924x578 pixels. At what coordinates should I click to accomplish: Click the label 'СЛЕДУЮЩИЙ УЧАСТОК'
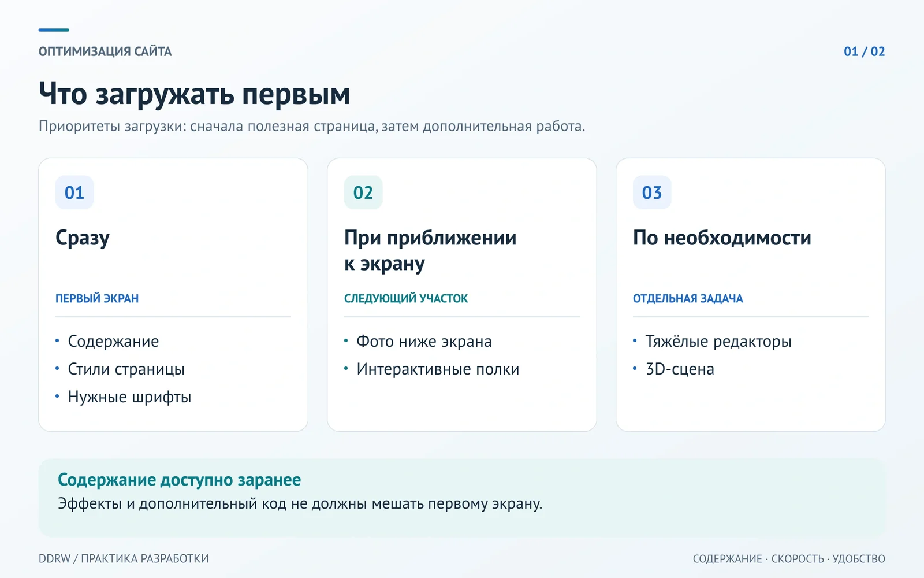406,298
